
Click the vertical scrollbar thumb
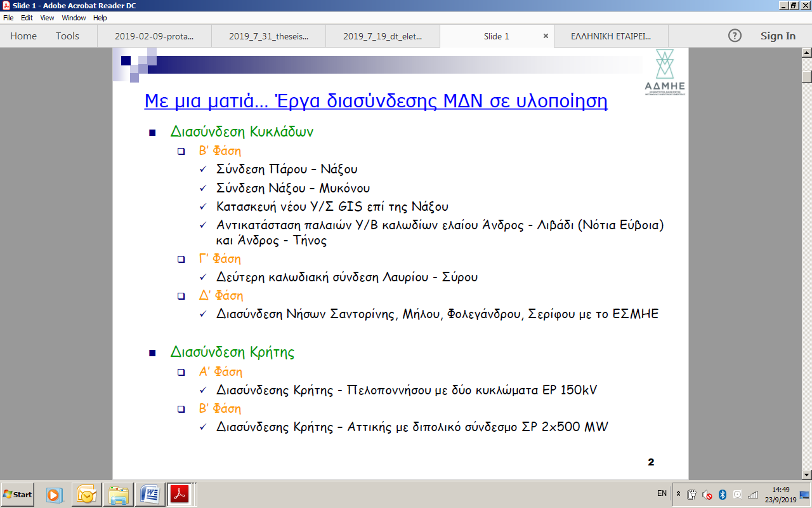807,77
